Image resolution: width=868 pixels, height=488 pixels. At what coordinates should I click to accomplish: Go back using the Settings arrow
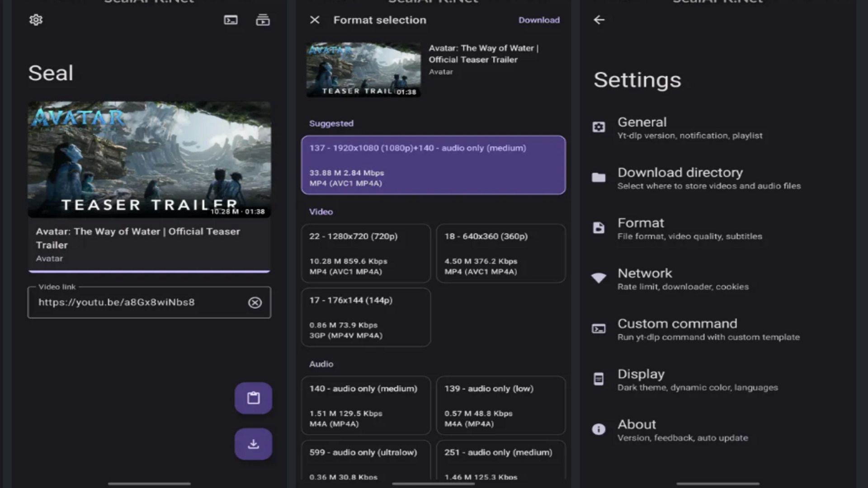click(x=599, y=20)
